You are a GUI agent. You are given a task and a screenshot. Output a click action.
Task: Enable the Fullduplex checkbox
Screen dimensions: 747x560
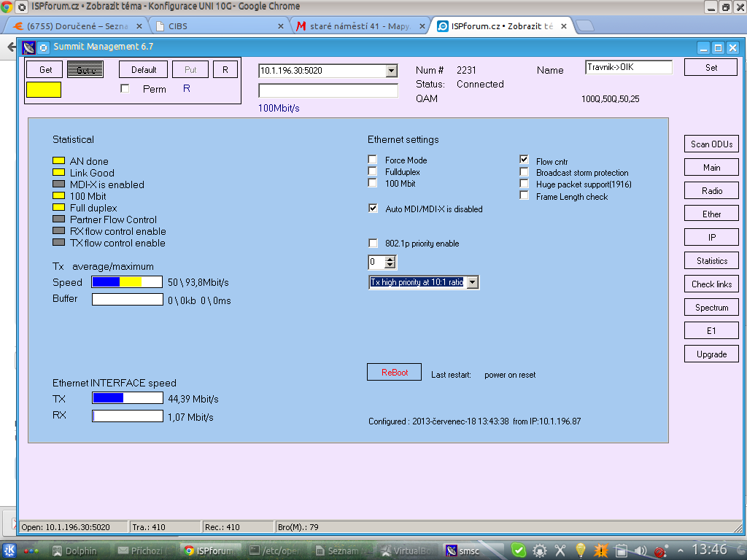pyautogui.click(x=373, y=171)
